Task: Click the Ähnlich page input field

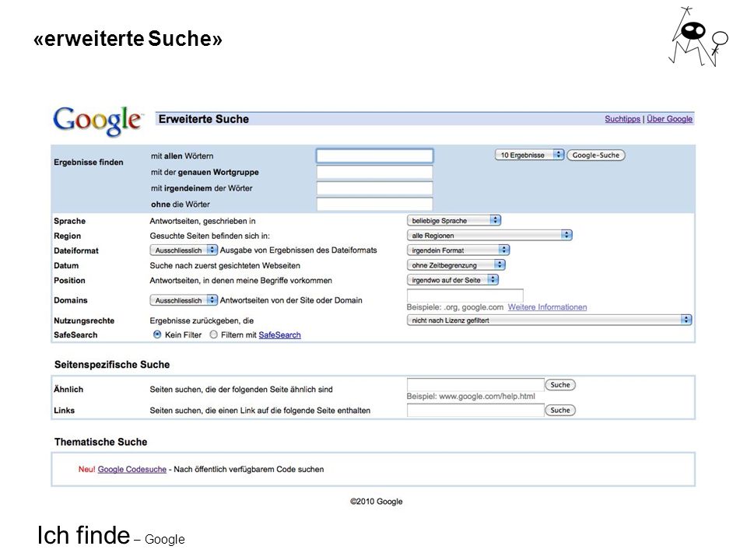Action: click(475, 384)
